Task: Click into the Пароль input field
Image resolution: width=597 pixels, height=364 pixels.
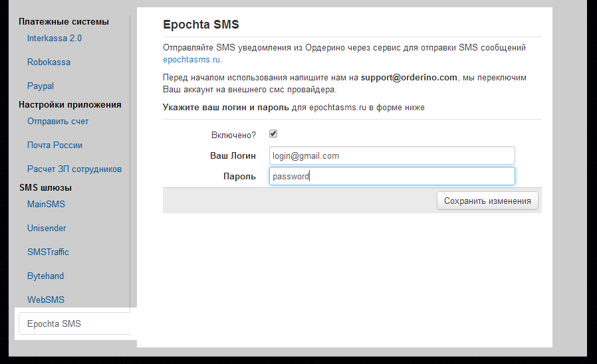Action: [392, 176]
